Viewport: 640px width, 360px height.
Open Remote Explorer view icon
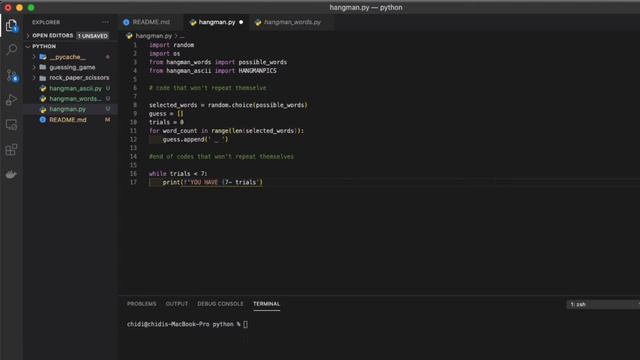click(11, 125)
